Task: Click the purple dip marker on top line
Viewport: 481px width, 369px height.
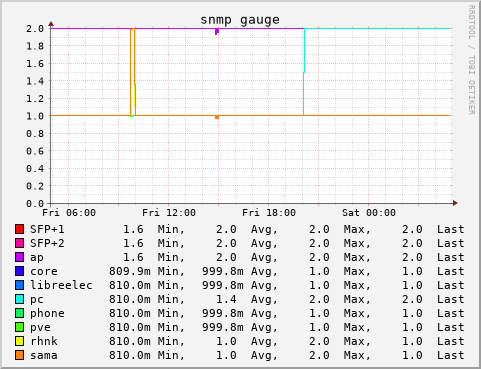Action: pos(217,32)
